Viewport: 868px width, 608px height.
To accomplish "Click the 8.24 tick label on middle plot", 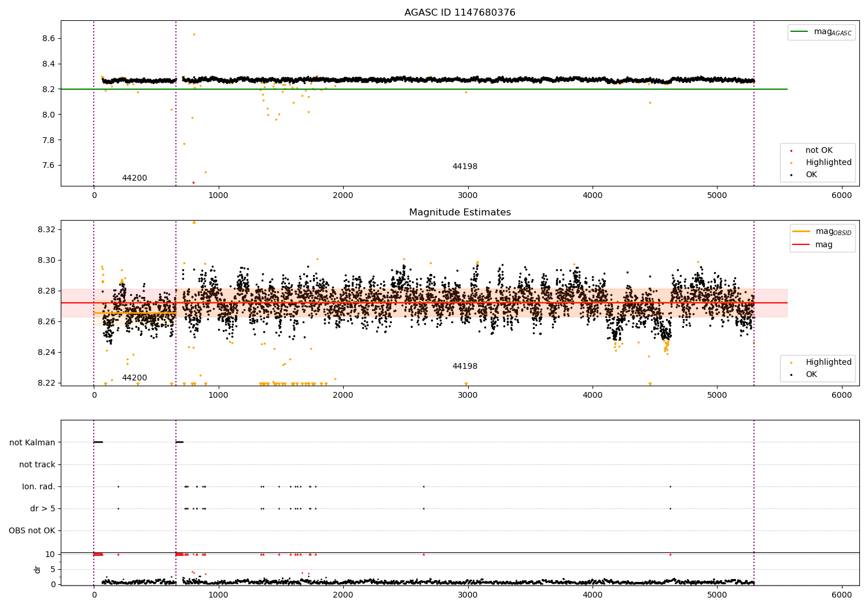I will coord(46,353).
